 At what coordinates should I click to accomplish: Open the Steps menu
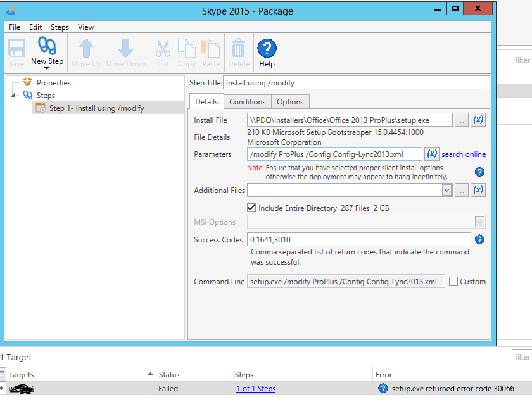pyautogui.click(x=60, y=27)
